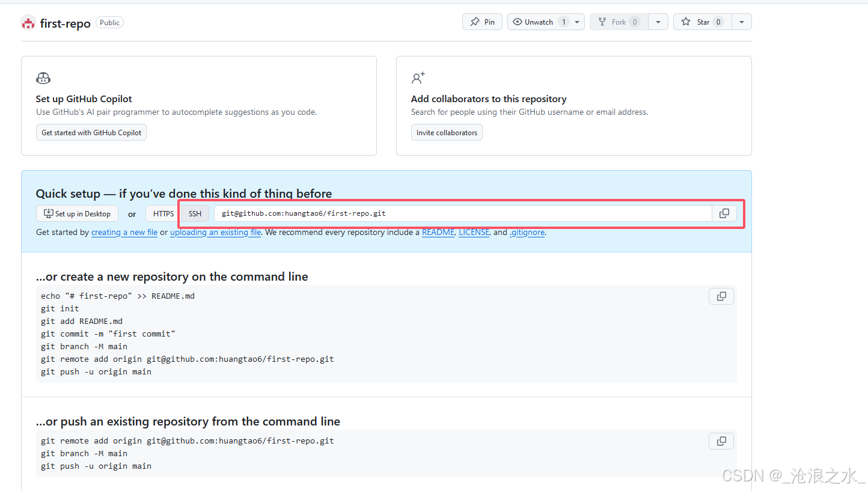
Task: Copy the create new repository commands
Action: click(x=721, y=296)
